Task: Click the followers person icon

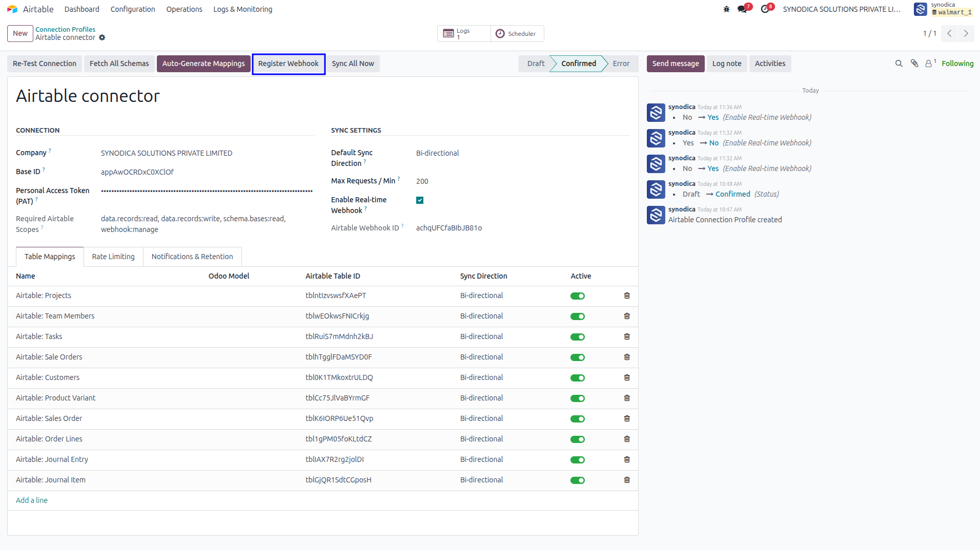Action: pyautogui.click(x=929, y=64)
